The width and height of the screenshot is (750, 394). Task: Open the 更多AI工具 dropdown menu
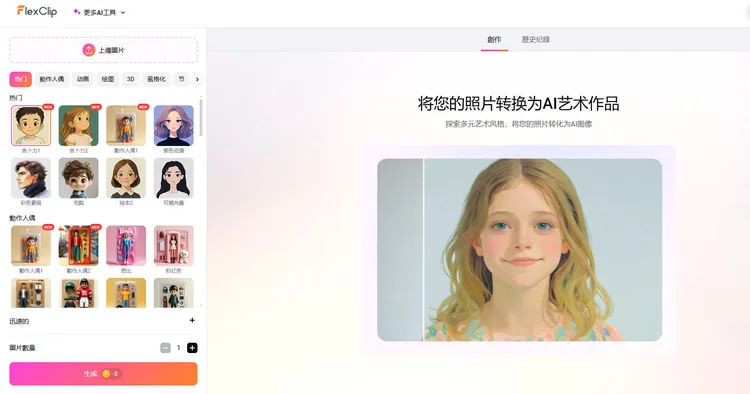click(x=99, y=12)
